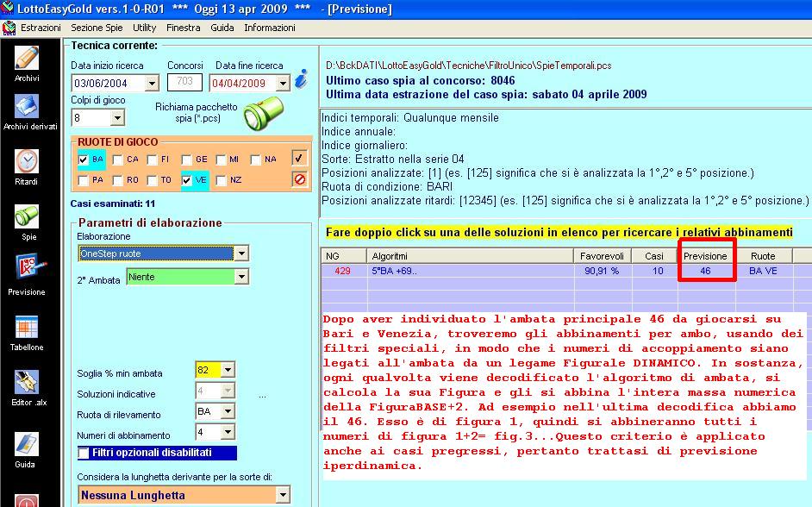Enable the FI wheel checkbox
The image size is (812, 507).
click(x=152, y=160)
